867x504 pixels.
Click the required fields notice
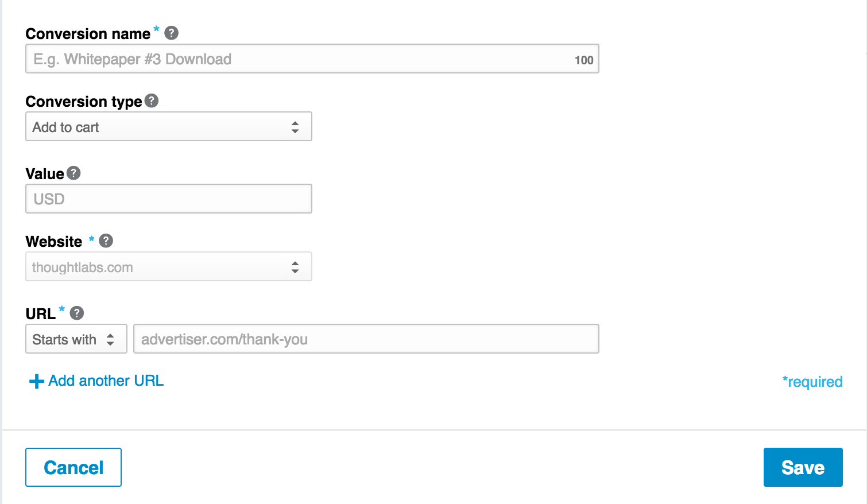(812, 381)
